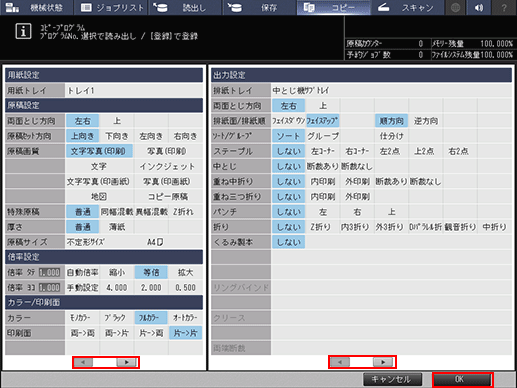Image resolution: width=517 pixels, height=388 pixels.
Task: Select ブラック color mode
Action: click(117, 318)
